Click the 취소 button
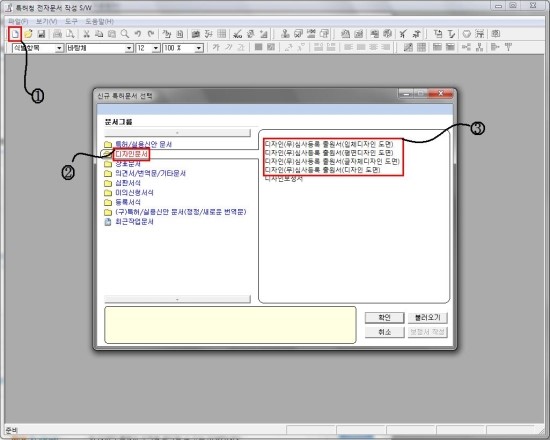 384,332
